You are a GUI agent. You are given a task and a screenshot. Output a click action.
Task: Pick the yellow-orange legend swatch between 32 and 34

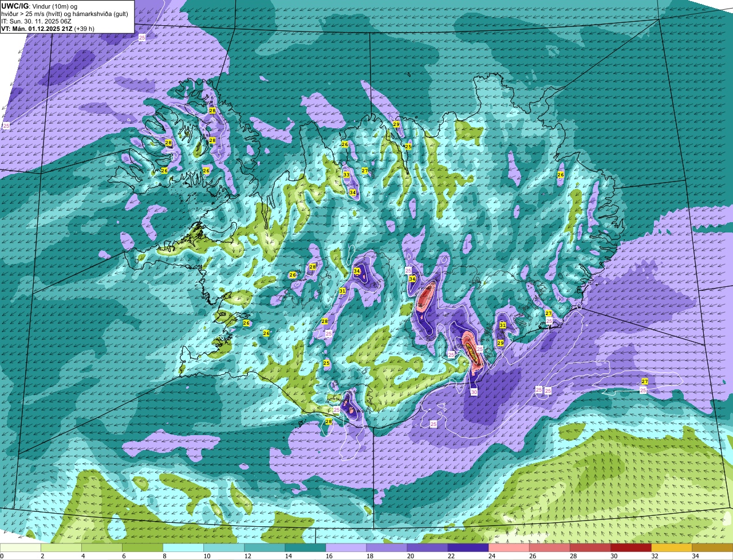point(671,547)
